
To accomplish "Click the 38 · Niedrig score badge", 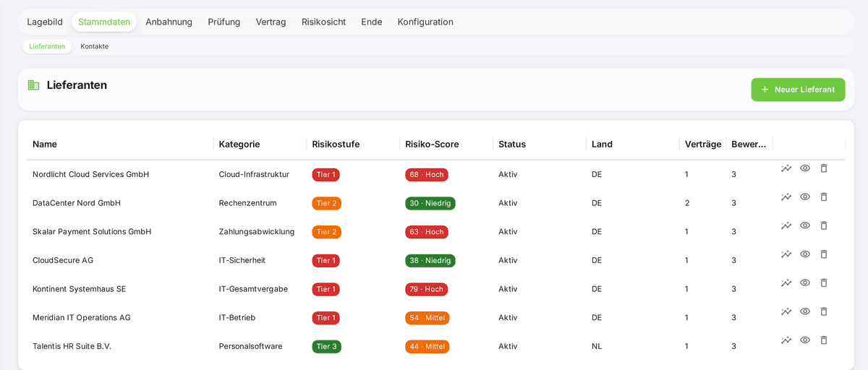I will (x=430, y=260).
